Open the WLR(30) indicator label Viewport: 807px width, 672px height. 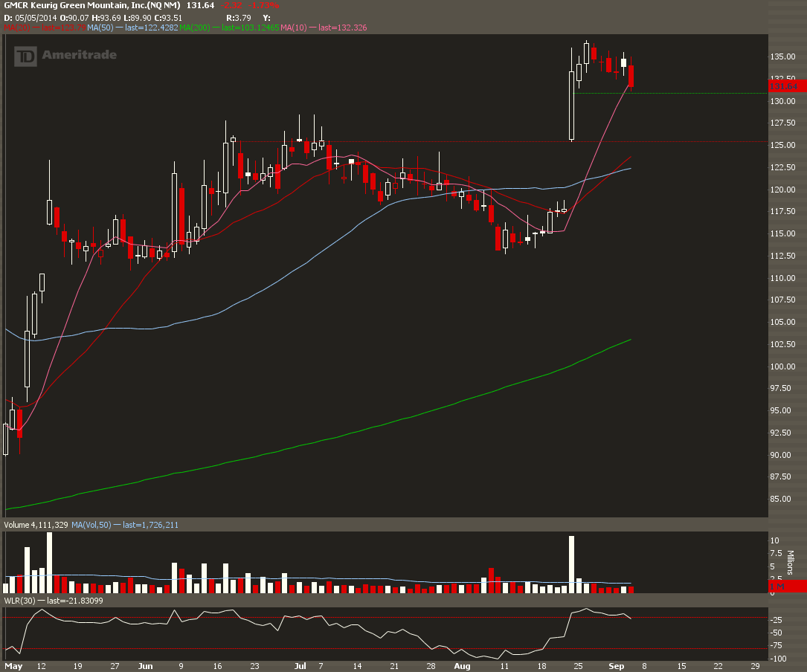tap(20, 601)
